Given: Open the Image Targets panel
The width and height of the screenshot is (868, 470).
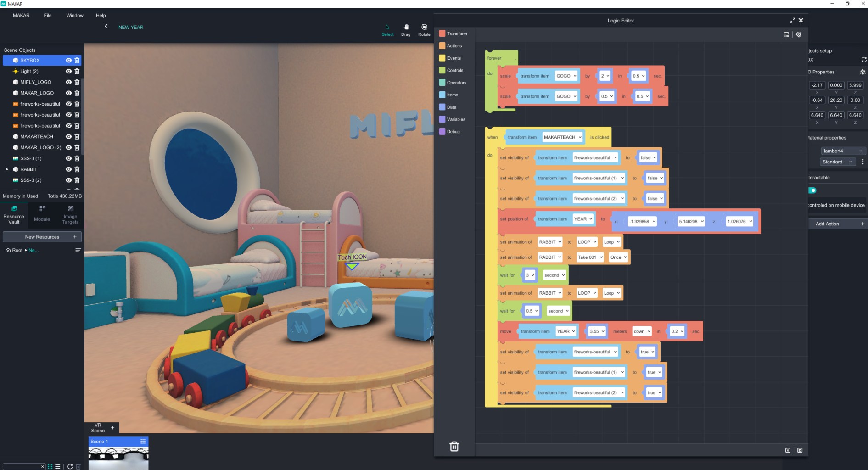Looking at the screenshot, I should tap(70, 215).
